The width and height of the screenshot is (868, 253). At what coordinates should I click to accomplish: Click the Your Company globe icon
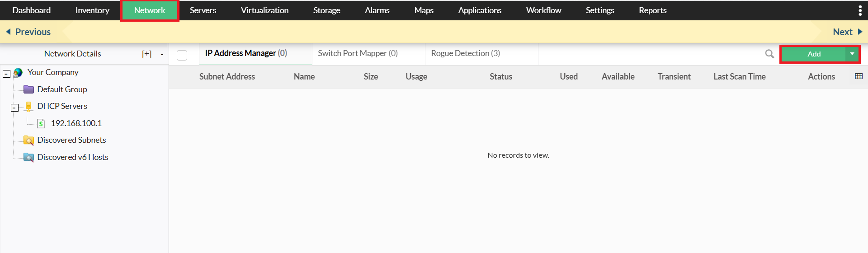pos(18,73)
